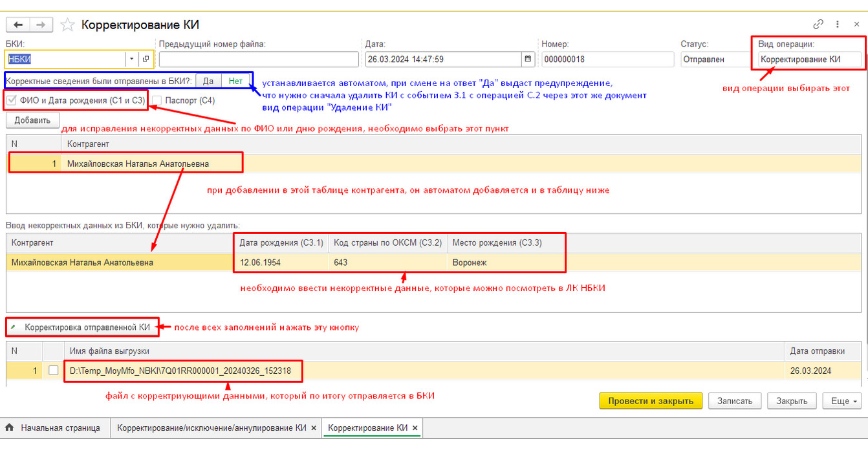Click the Место рождения (С3.3) column header

506,243
